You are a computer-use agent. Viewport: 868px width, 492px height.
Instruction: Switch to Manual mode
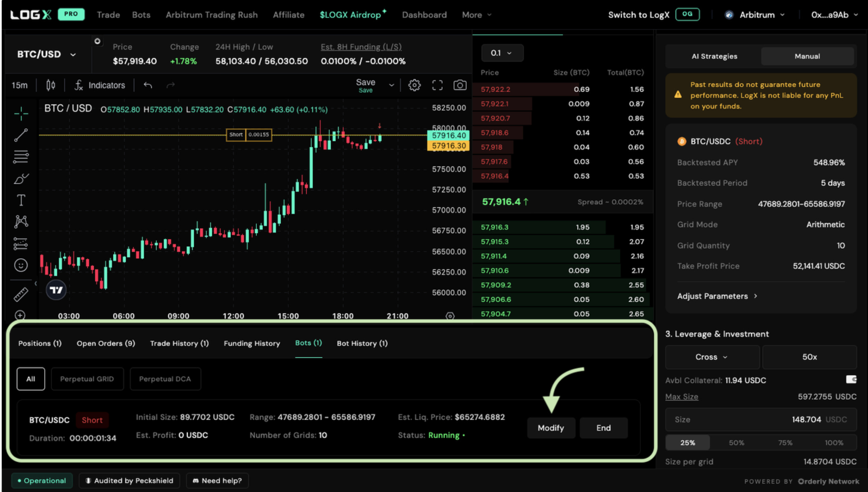(x=807, y=56)
